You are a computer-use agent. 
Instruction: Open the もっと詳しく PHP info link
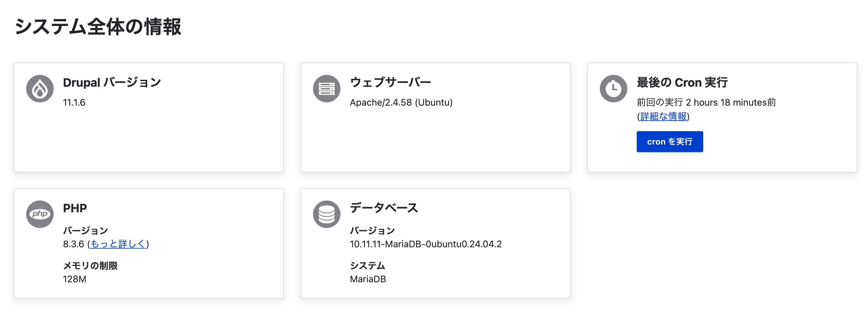coord(118,244)
